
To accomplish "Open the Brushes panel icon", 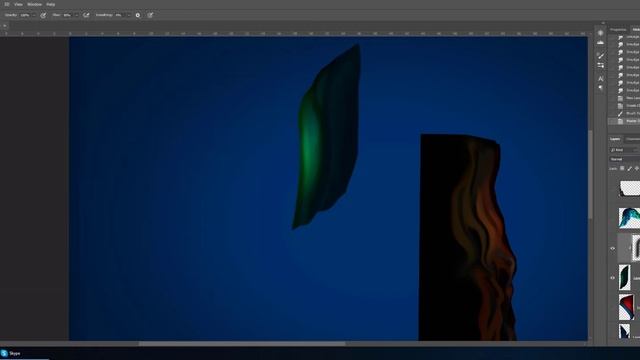I will coord(600,55).
